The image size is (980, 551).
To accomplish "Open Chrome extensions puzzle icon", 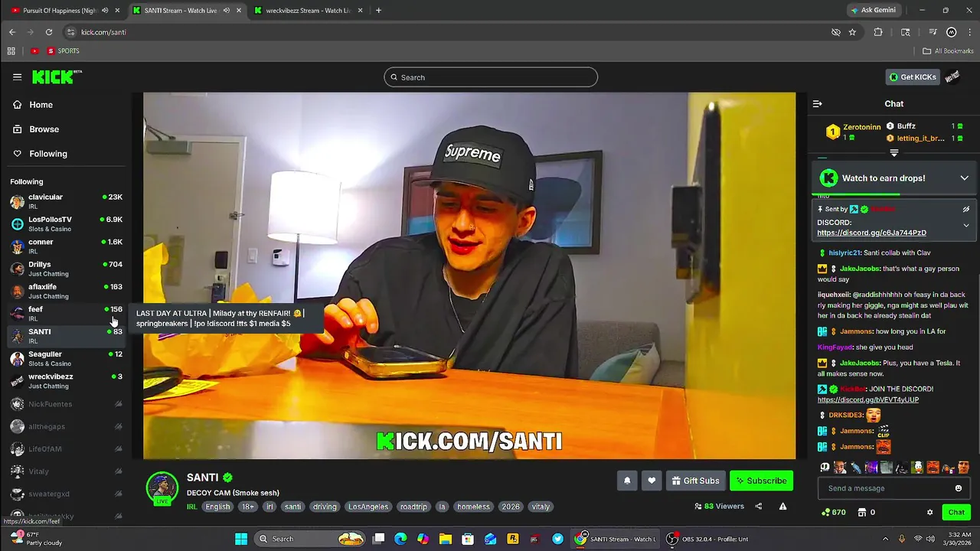I will 878,32.
